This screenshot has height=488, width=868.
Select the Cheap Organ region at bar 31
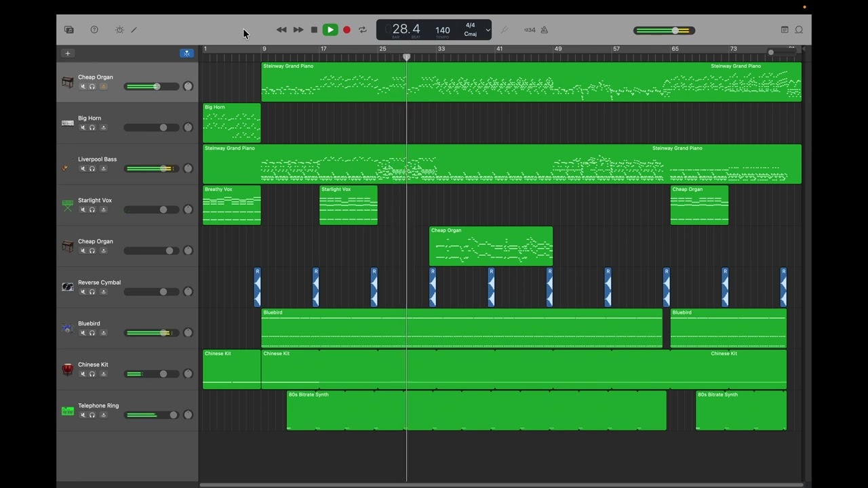click(x=491, y=246)
